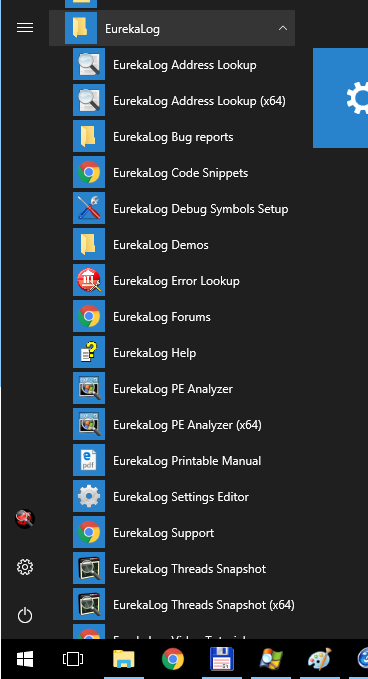Screen dimensions: 368x679
Task: Launch "EurekaLog Settings Editor" text entry
Action: [x=181, y=496]
